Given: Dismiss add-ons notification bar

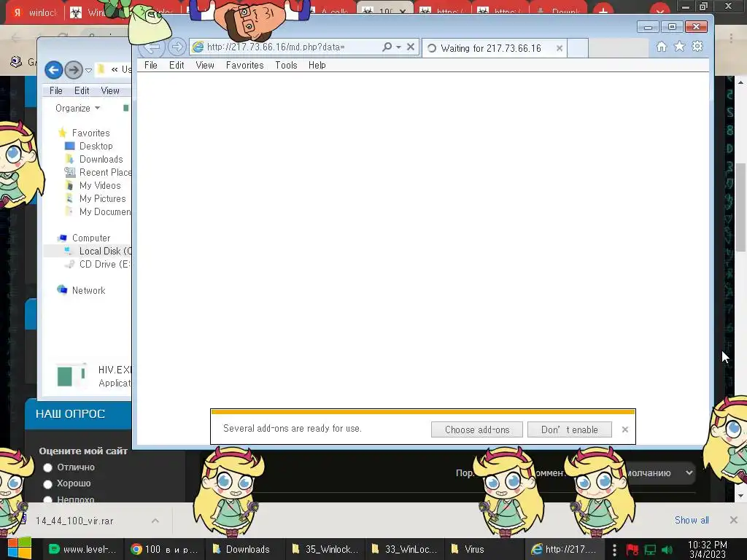Looking at the screenshot, I should 625,429.
